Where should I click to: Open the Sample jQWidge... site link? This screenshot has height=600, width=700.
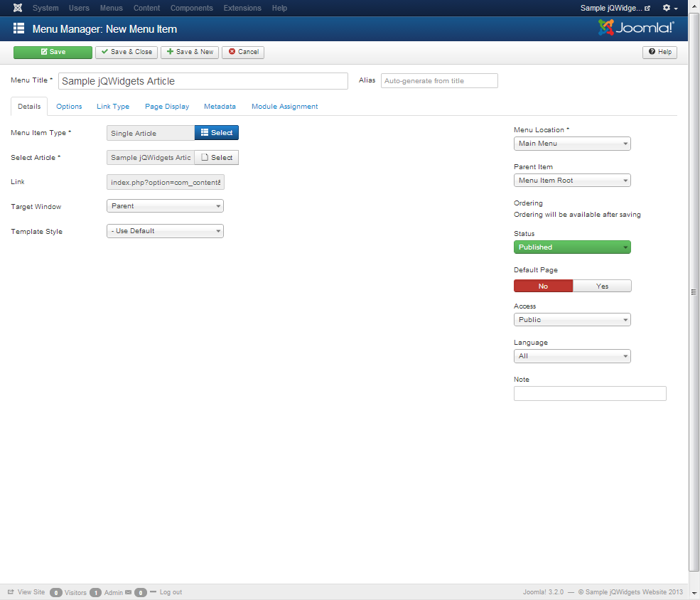615,8
